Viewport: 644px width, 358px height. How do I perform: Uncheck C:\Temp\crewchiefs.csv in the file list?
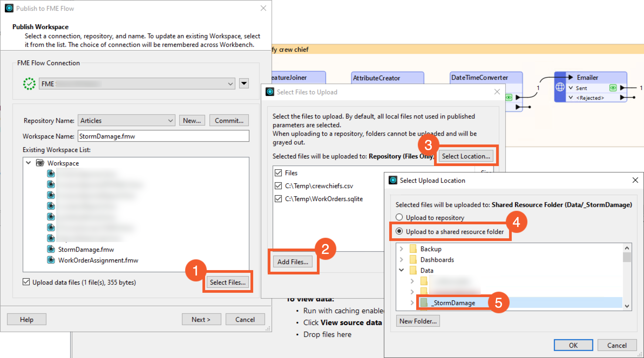click(279, 186)
